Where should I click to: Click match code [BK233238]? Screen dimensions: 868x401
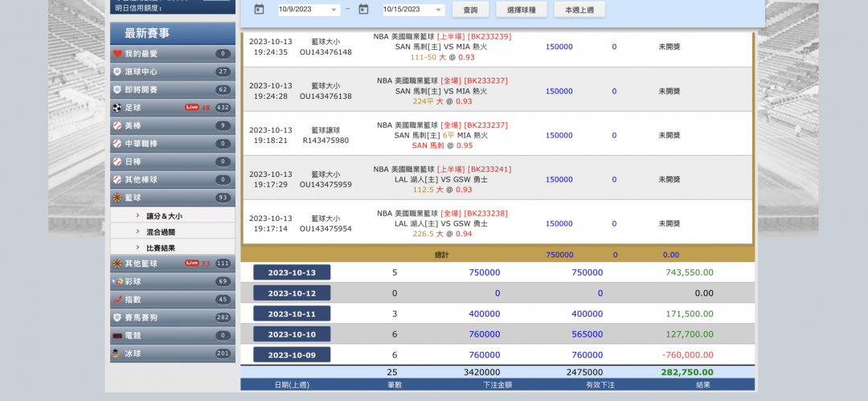click(485, 213)
